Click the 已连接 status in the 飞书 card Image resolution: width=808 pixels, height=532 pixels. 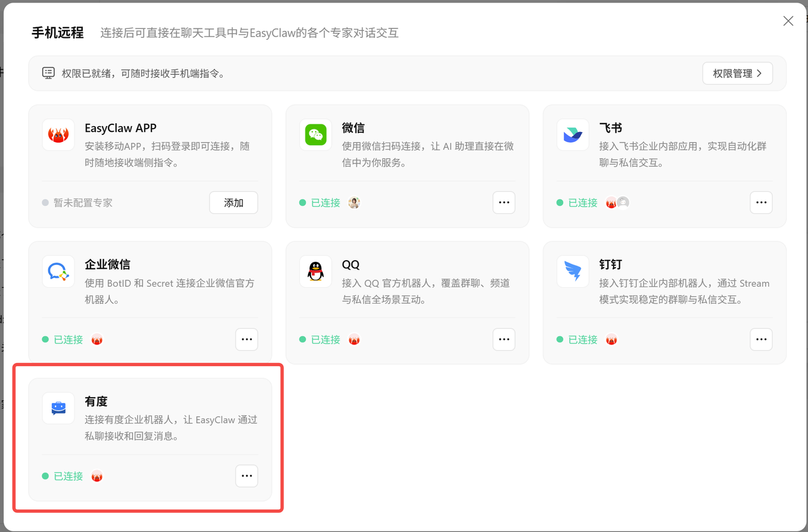[577, 203]
